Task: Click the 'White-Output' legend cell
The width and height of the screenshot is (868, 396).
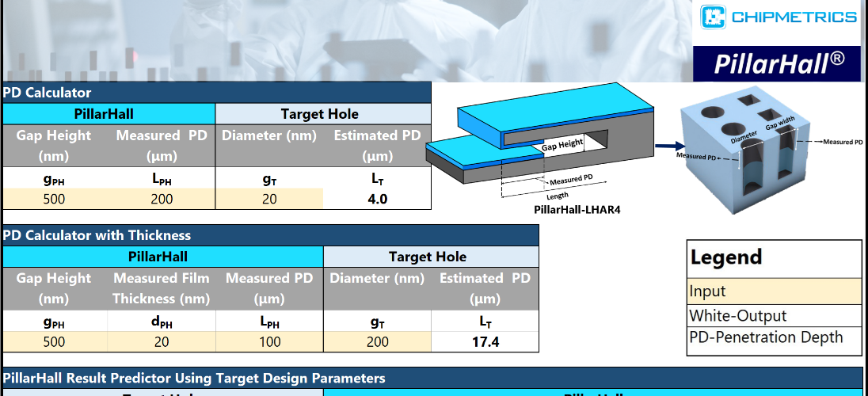Action: 774,316
